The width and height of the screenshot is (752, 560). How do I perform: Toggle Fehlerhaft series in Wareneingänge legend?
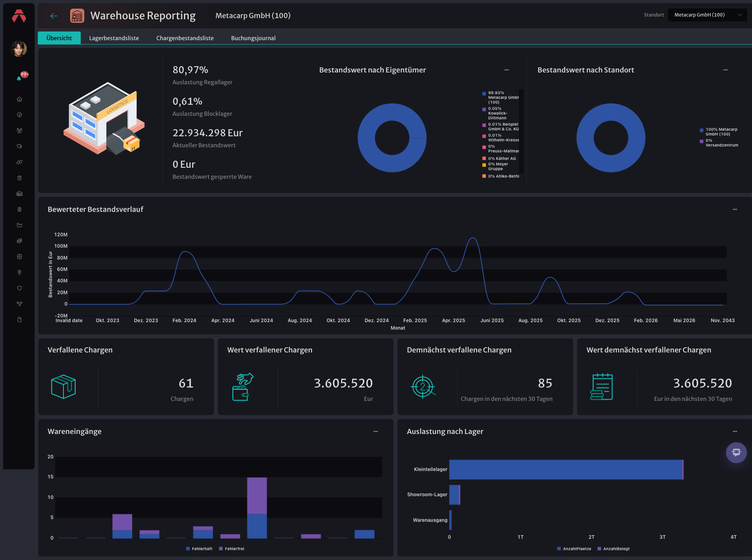199,549
